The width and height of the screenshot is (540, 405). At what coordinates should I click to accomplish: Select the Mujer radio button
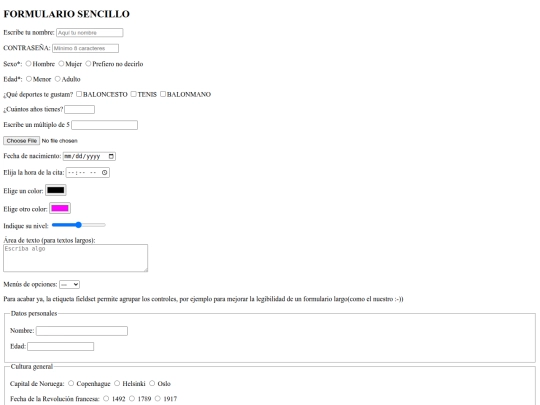61,64
